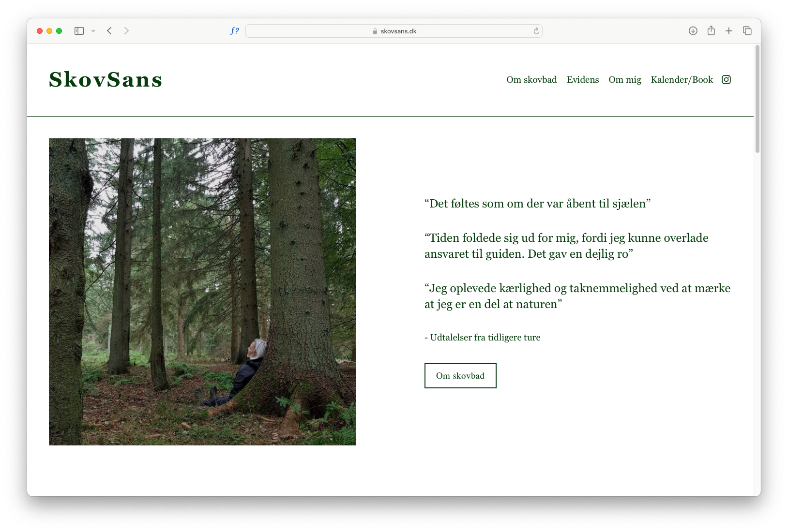Go to the Om mig page
This screenshot has height=532, width=788.
point(625,80)
